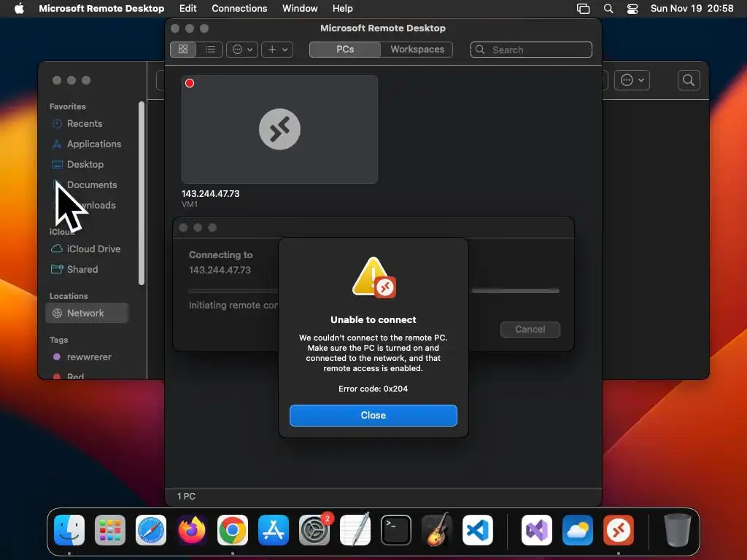Open App Store from the Dock
Screen dimensions: 747x560
point(274,530)
